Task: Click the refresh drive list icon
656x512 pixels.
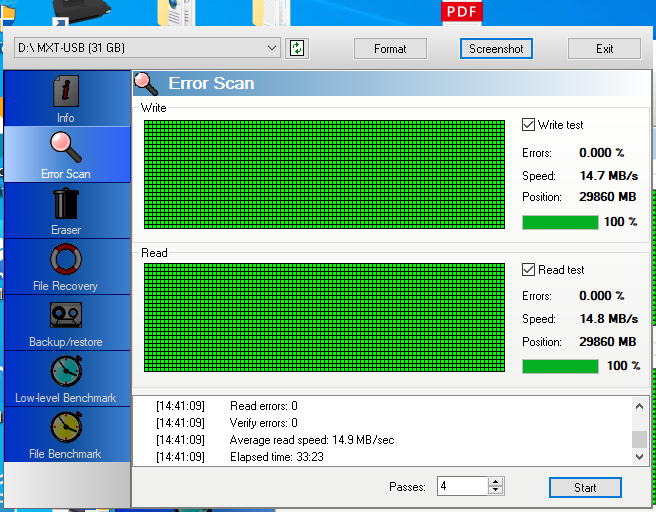Action: (296, 48)
